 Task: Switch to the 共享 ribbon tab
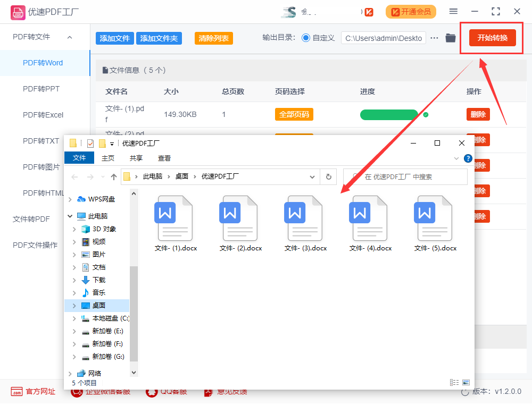click(136, 158)
